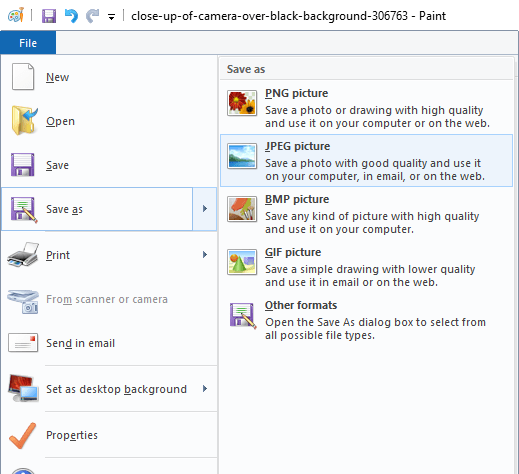Screen dimensions: 519x474
Task: Expand the Save as submenu arrow
Action: pyautogui.click(x=205, y=209)
